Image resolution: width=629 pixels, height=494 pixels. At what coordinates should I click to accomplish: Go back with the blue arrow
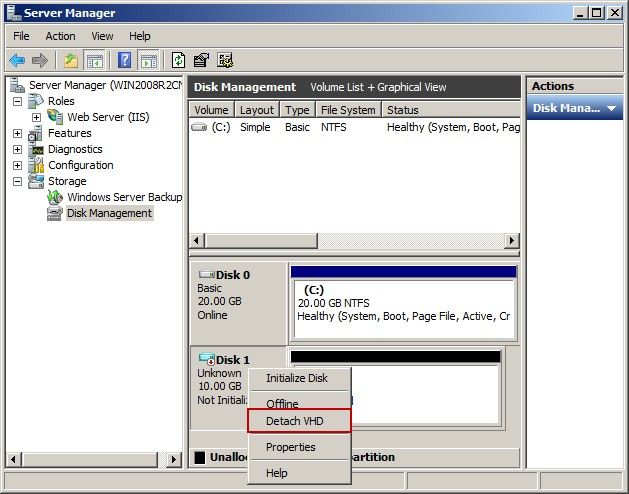[17, 61]
